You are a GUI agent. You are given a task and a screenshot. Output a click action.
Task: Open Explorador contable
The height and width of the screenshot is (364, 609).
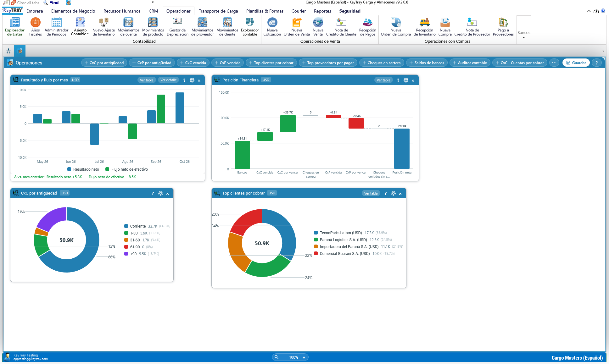coord(250,27)
